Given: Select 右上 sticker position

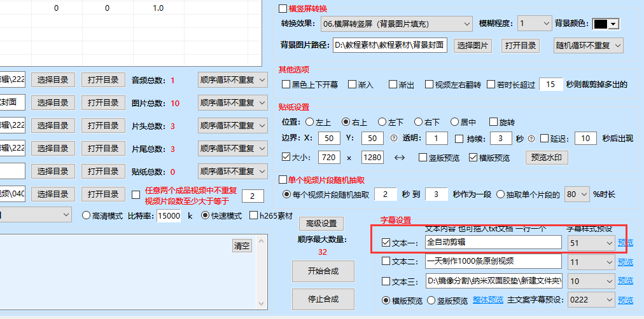Looking at the screenshot, I should (x=346, y=122).
